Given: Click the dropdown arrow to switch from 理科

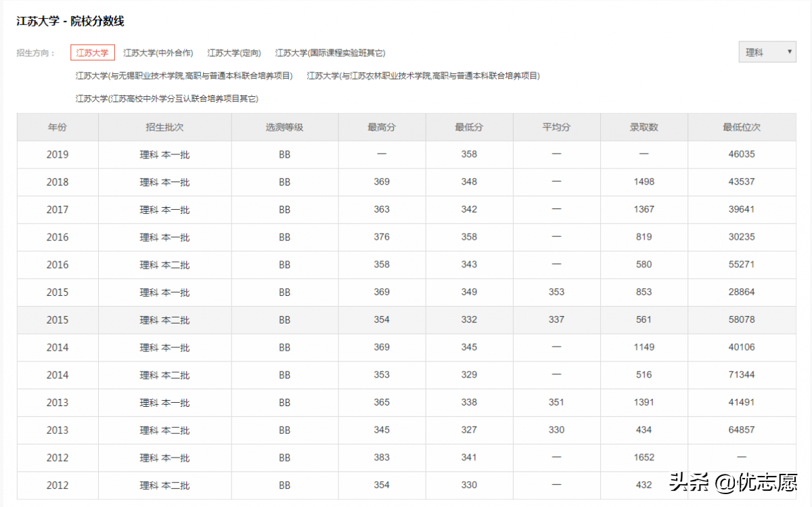Looking at the screenshot, I should pyautogui.click(x=789, y=51).
